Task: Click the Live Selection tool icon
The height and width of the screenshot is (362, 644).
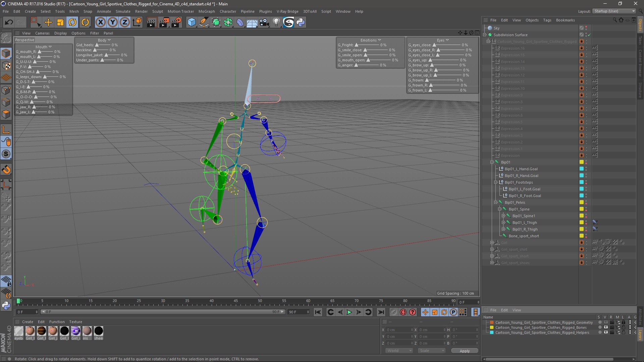Action: pos(35,22)
